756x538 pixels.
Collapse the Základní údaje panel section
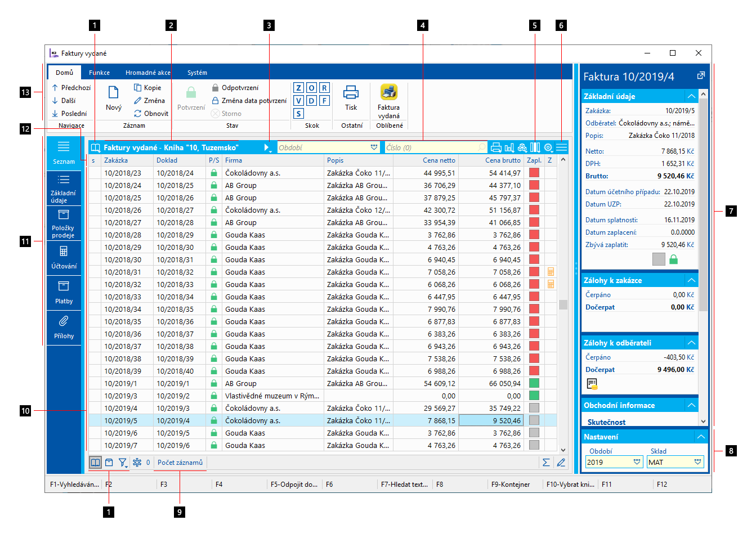(x=691, y=96)
